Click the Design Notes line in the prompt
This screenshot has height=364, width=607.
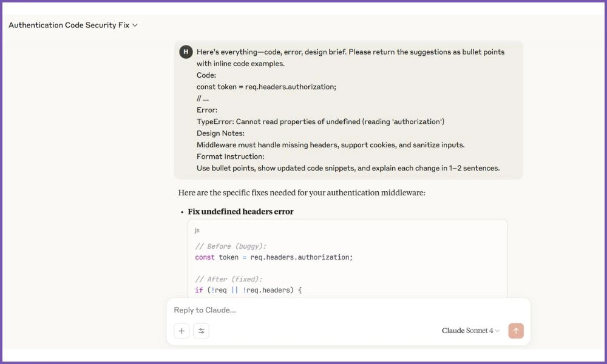coord(220,133)
